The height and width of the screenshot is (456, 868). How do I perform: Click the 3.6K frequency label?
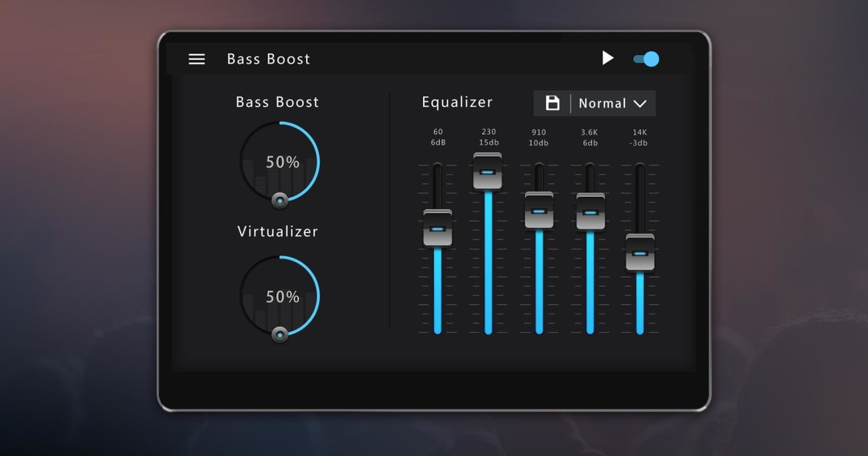click(589, 137)
